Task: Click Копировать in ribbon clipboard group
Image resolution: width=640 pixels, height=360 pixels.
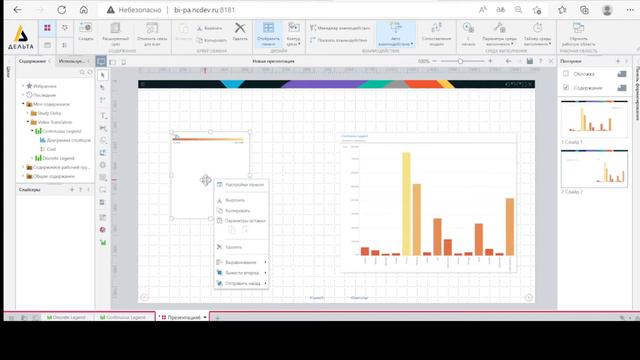Action: click(x=211, y=40)
